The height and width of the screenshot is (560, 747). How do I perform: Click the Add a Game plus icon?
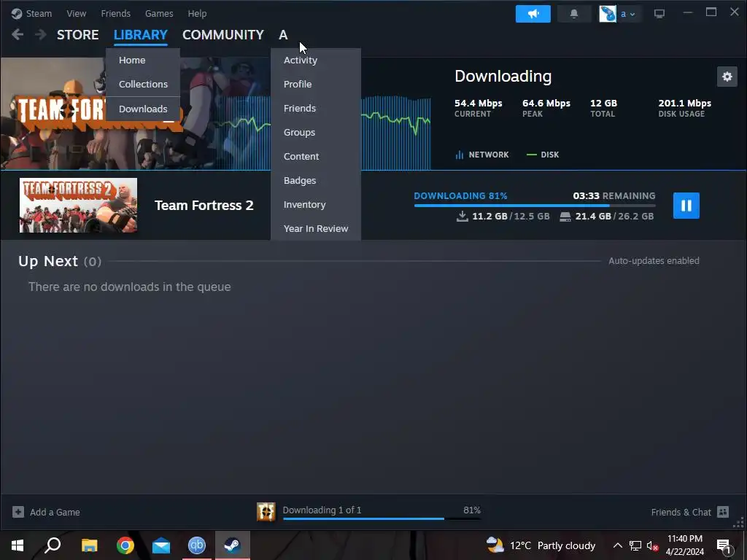click(x=18, y=512)
